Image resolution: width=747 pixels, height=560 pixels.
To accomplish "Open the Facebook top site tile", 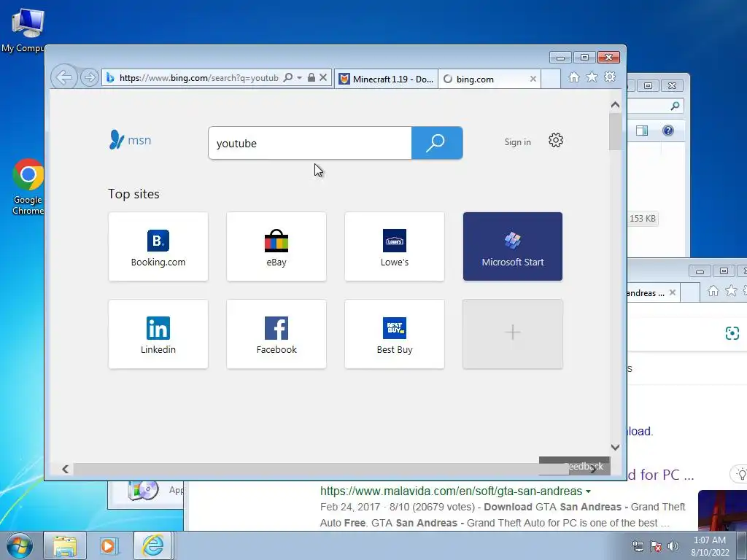I will point(276,334).
